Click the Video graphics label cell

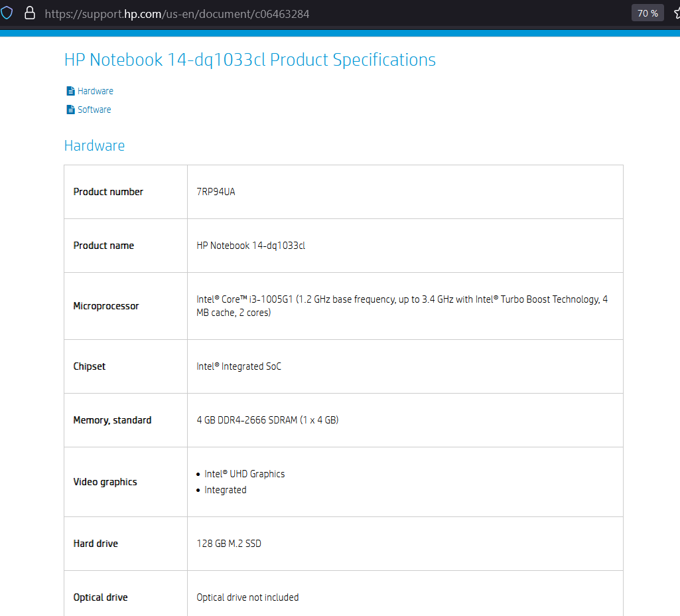(x=126, y=482)
